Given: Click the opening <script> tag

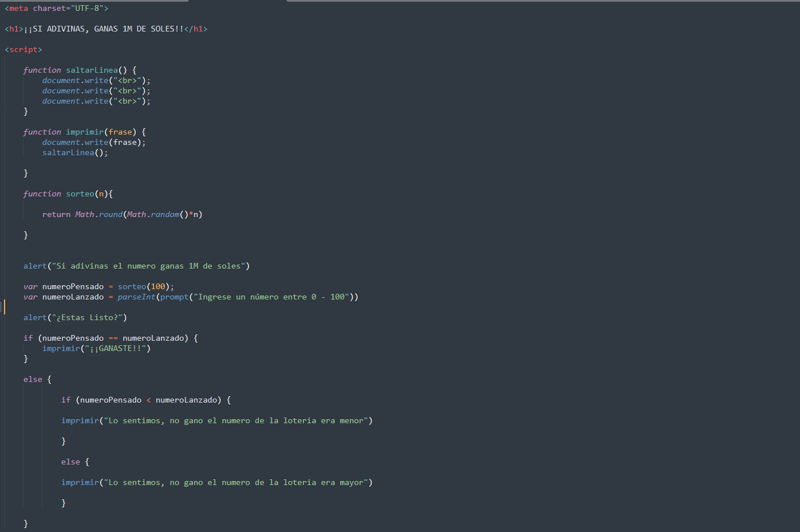Looking at the screenshot, I should (23, 49).
